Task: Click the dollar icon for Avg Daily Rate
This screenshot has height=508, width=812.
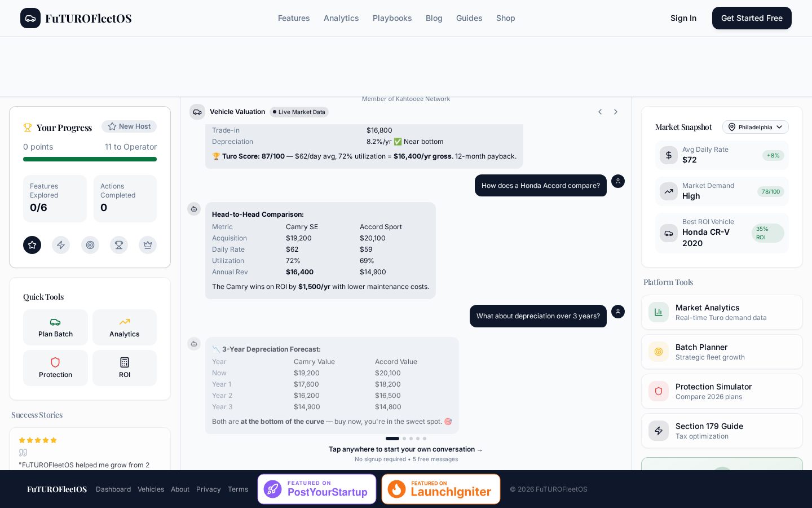Action: point(669,155)
